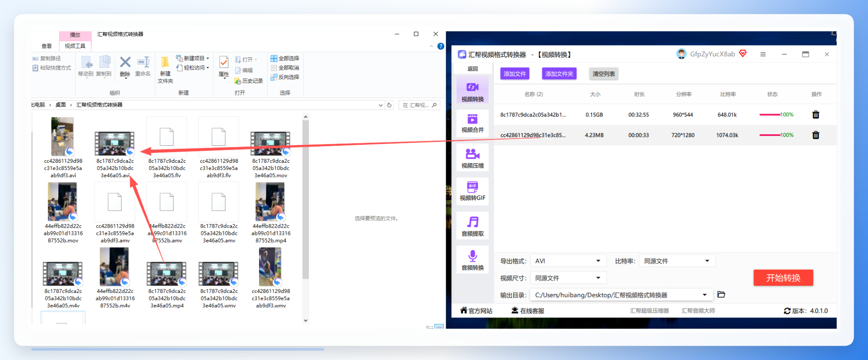Click 移动到 in the Explorer ribbon
Image resolution: width=868 pixels, height=360 pixels.
click(86, 66)
